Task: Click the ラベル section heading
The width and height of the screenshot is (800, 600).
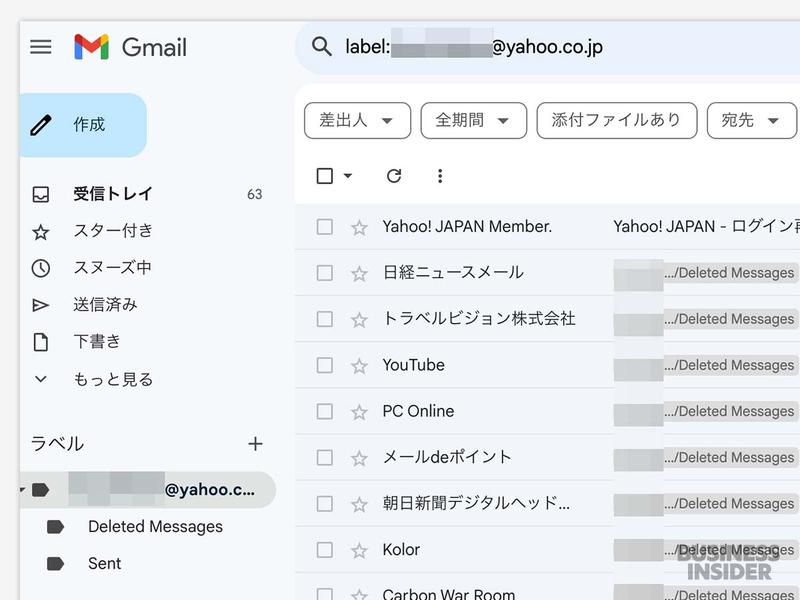Action: 57,444
